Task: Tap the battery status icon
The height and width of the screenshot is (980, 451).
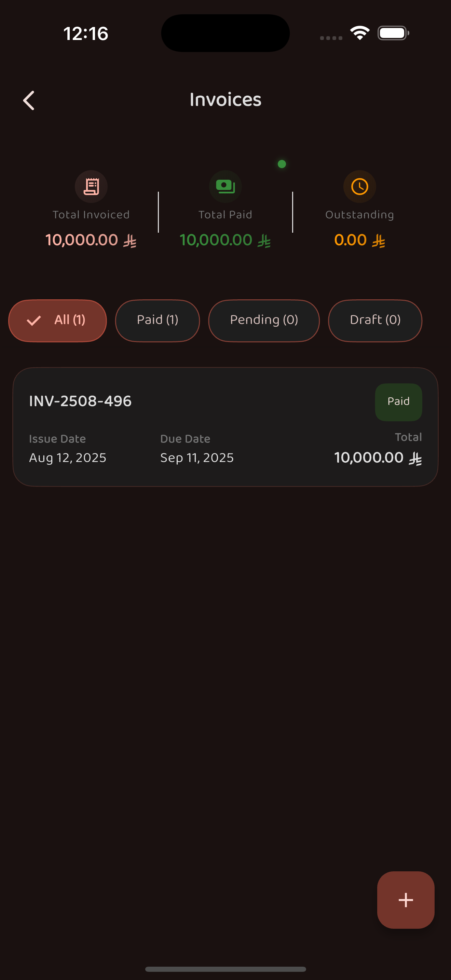Action: (x=393, y=33)
